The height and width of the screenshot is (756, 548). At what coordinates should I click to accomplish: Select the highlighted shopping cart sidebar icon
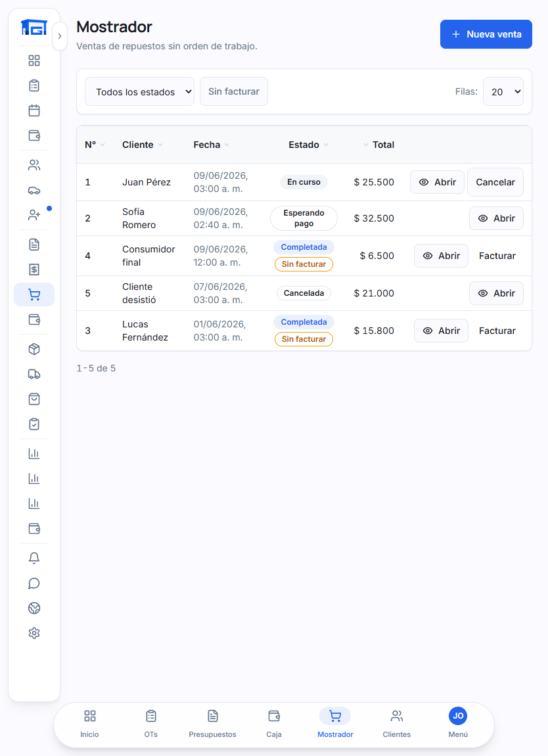point(34,295)
